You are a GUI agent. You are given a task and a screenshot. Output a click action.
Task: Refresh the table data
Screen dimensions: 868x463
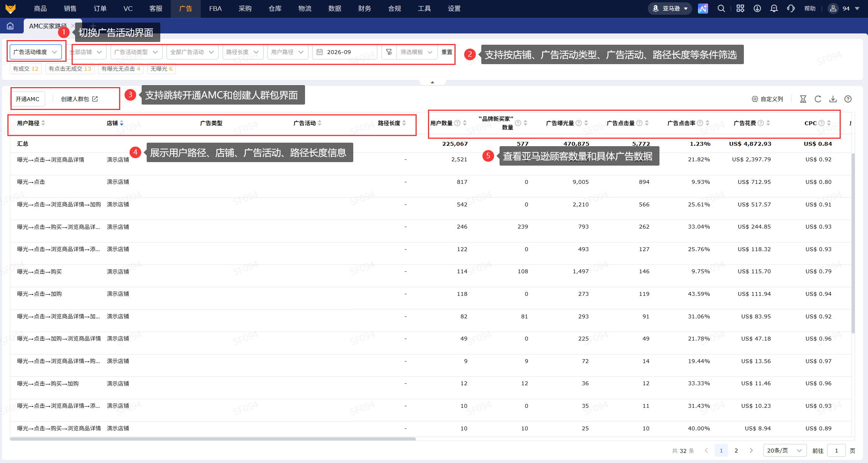click(818, 99)
